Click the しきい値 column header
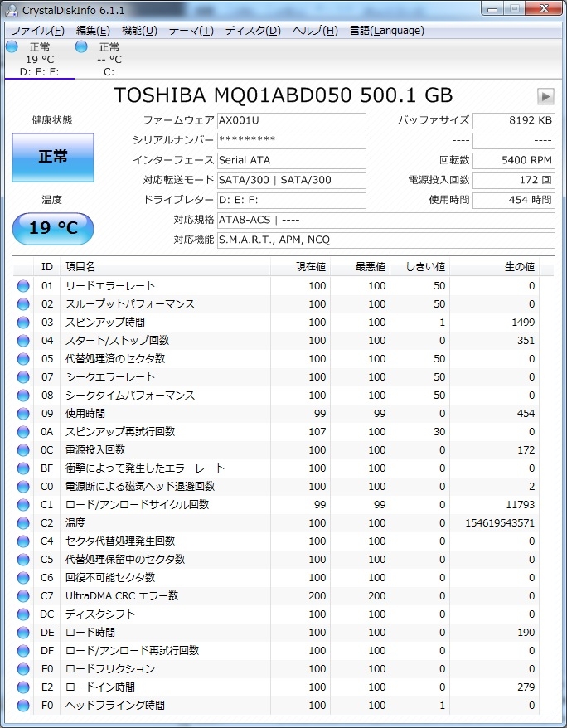The width and height of the screenshot is (567, 728). (420, 267)
